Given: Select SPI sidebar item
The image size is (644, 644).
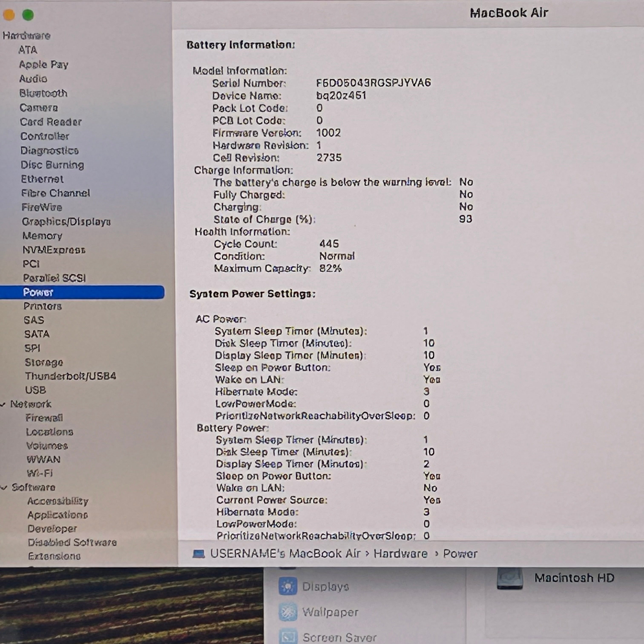Looking at the screenshot, I should [x=32, y=348].
